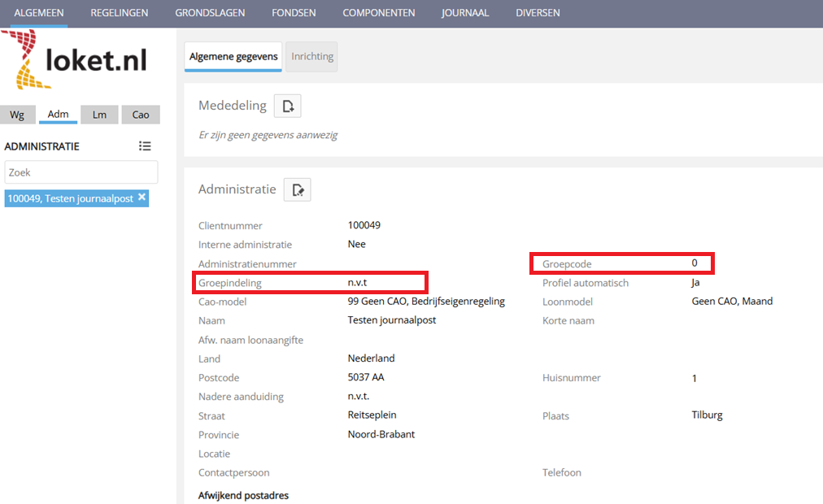Viewport: 823px width, 504px height.
Task: Select the Algemene gegevens tab
Action: [233, 57]
